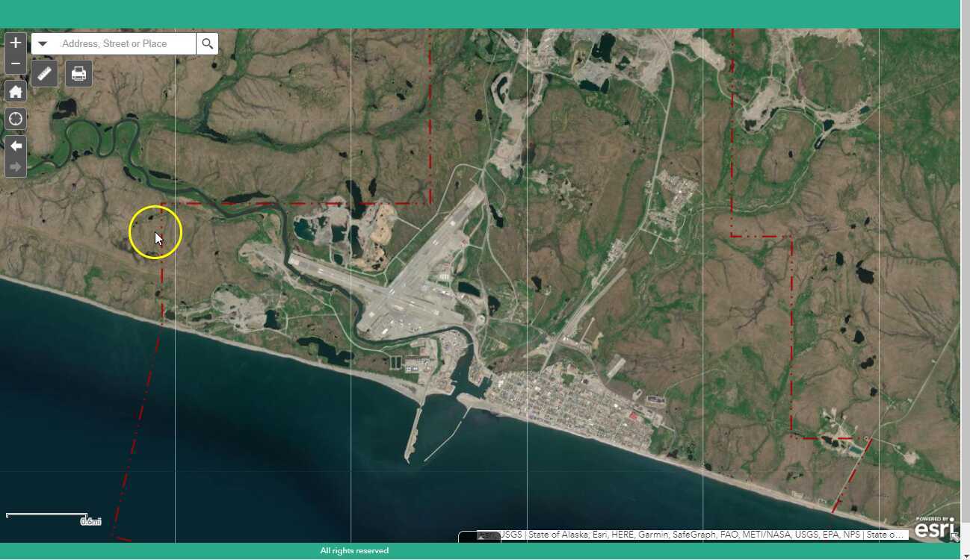Zoom in on the map
Screen dimensions: 970x560
(16, 43)
